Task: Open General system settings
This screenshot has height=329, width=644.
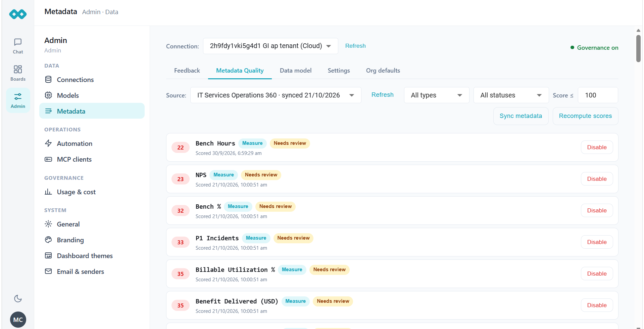Action: 92,224
